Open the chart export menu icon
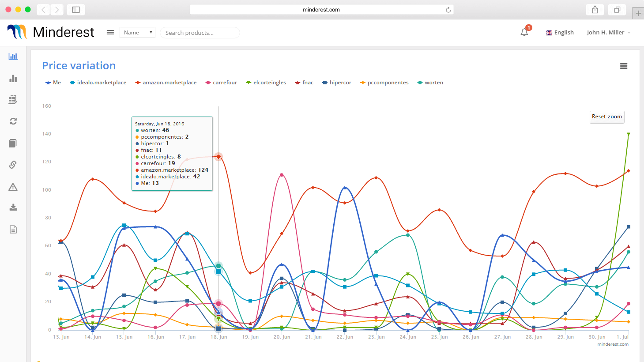Screen dimensions: 644x362 tap(624, 66)
